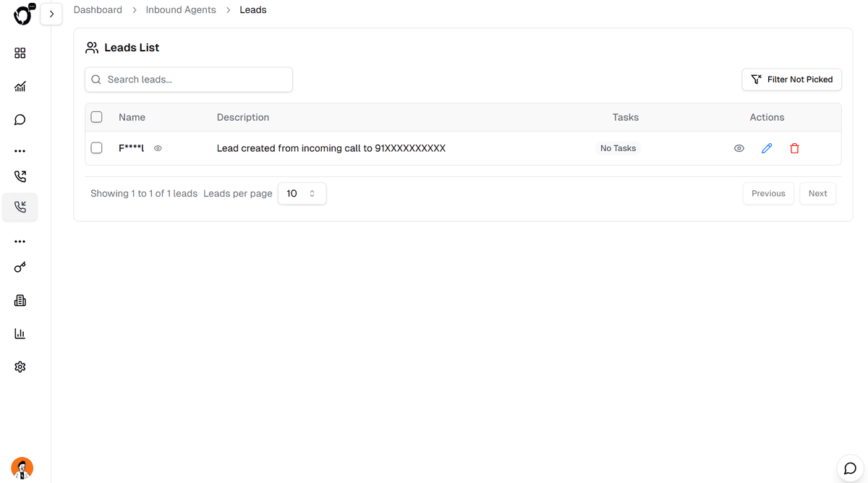Go to Inbound Agents breadcrumb
This screenshot has width=868, height=483.
click(x=181, y=10)
